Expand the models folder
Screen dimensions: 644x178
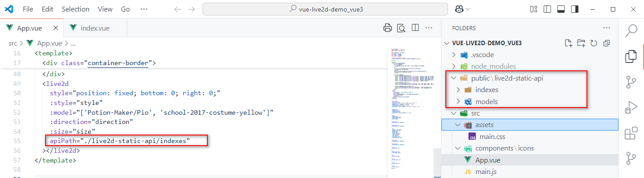click(x=457, y=101)
